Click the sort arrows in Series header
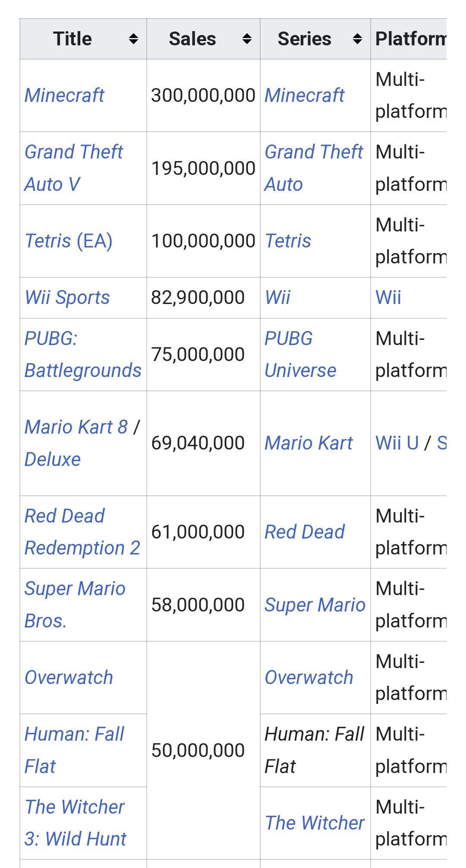 tap(357, 39)
